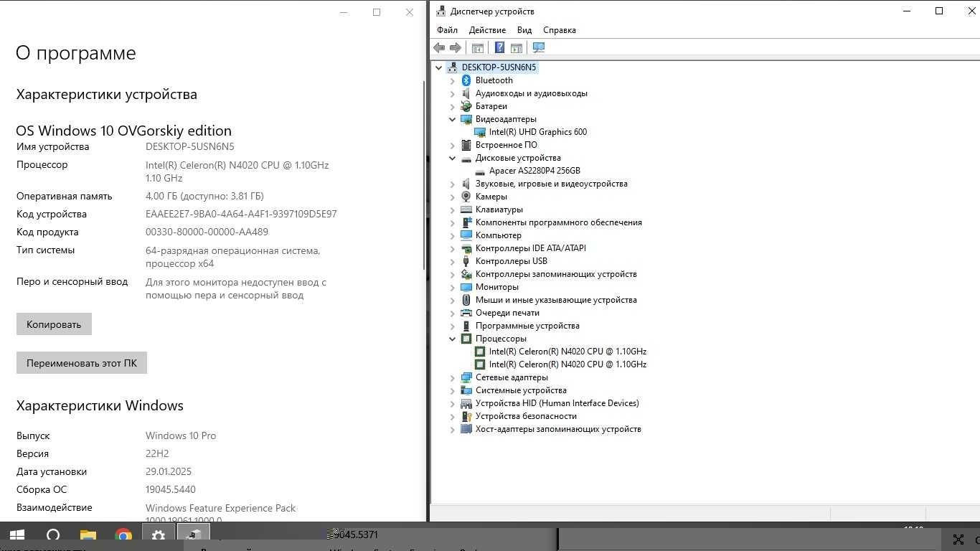Click the product code 00330-80000-00000-AA489
Viewport: 980px width, 551px height.
(207, 232)
